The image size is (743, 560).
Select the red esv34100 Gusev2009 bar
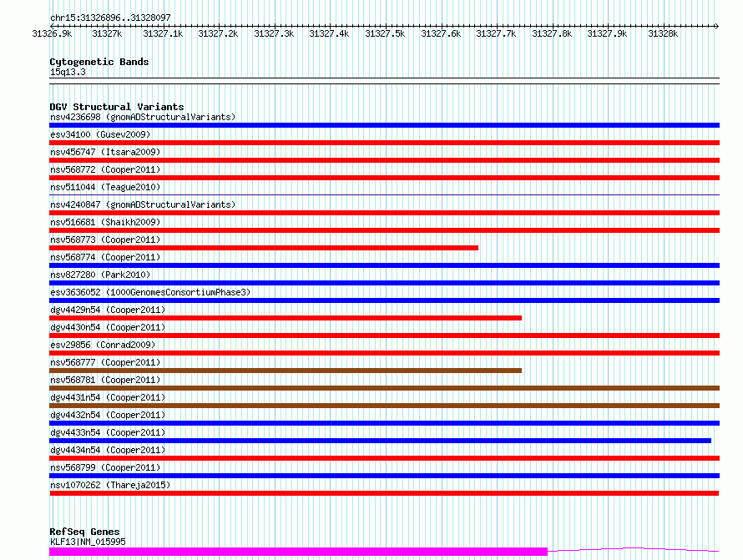pos(384,143)
